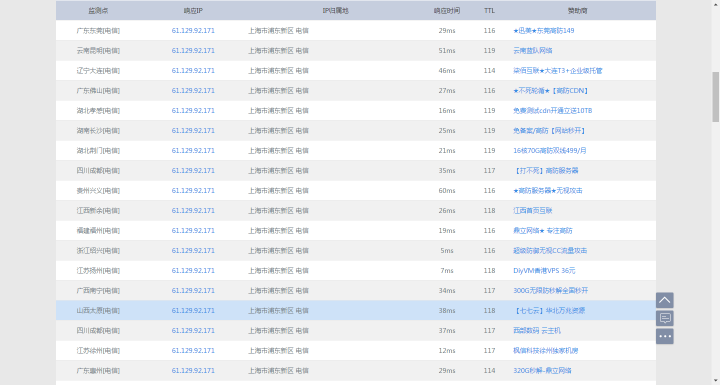Select the 浙江绍兴[电信] monitoring point cell

click(98, 250)
